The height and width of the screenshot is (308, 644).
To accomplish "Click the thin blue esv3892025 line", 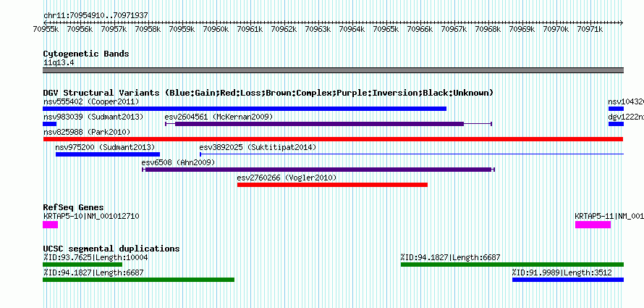I will tap(412, 154).
